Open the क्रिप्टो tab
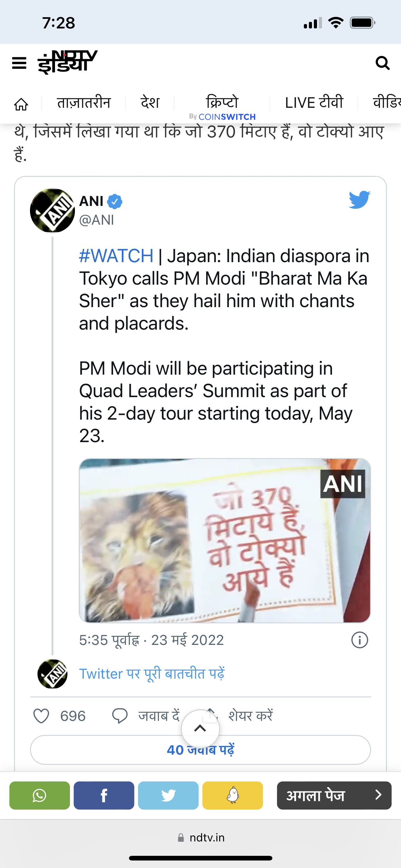This screenshot has height=868, width=401. (x=222, y=103)
